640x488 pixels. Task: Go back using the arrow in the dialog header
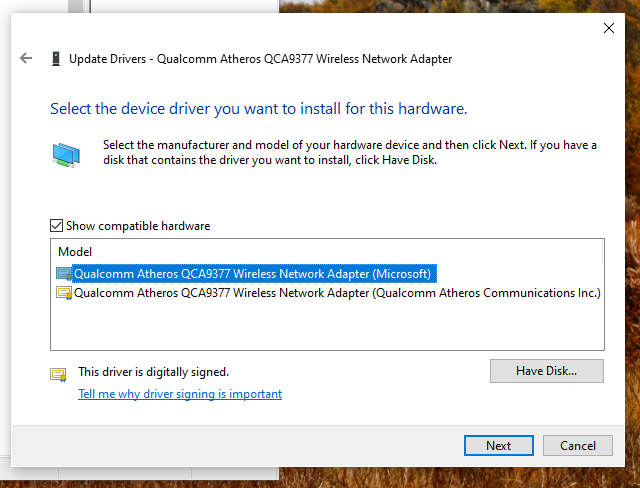click(x=26, y=58)
